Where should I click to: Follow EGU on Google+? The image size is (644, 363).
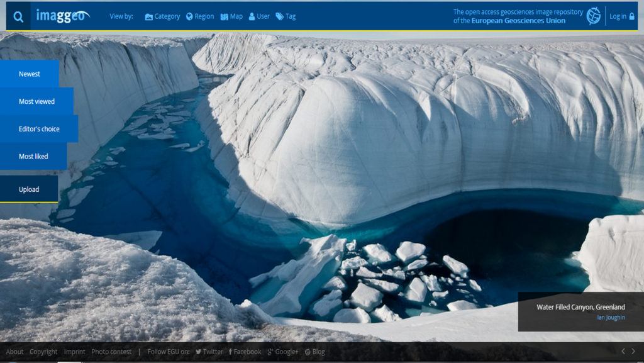click(283, 352)
